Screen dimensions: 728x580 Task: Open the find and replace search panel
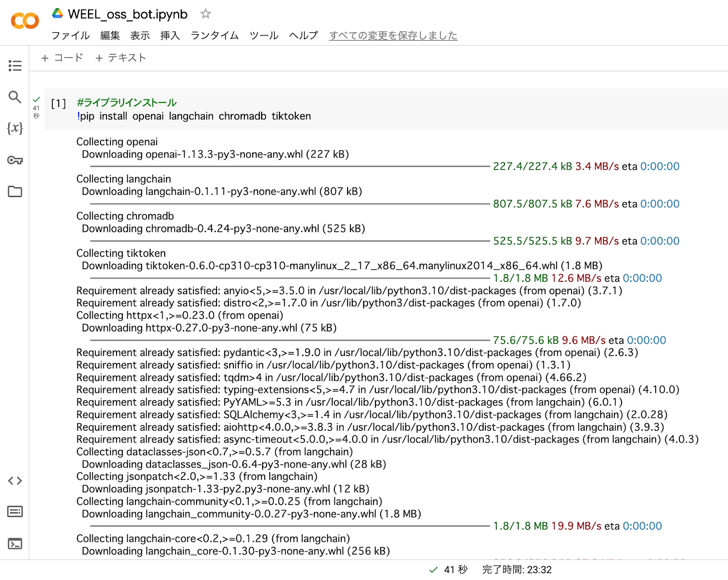tap(15, 97)
